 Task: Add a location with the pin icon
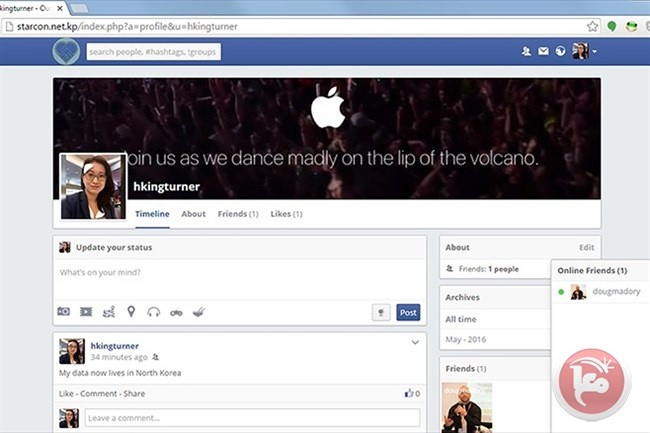(131, 311)
